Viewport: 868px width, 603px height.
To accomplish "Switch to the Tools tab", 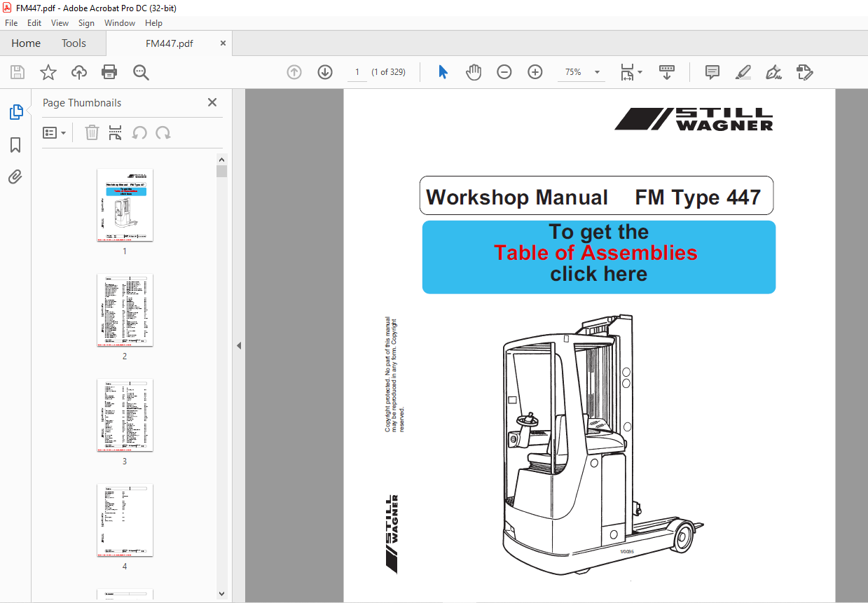I will pos(74,43).
